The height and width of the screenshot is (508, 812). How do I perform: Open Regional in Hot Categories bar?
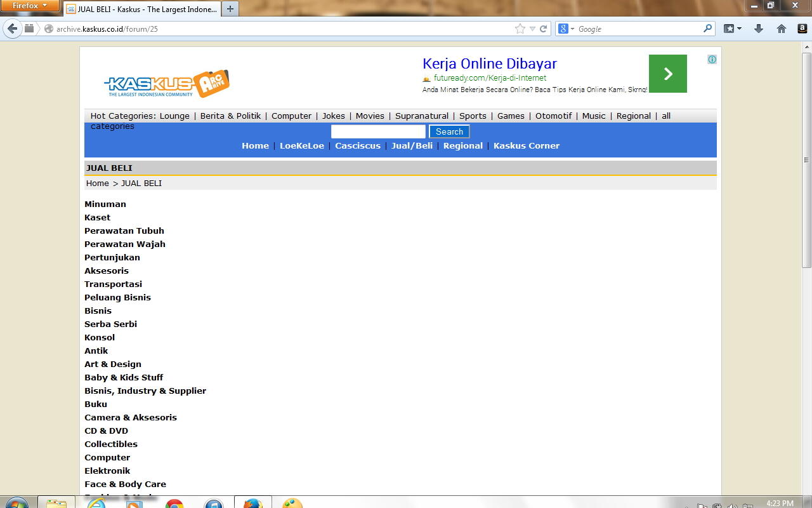(634, 116)
